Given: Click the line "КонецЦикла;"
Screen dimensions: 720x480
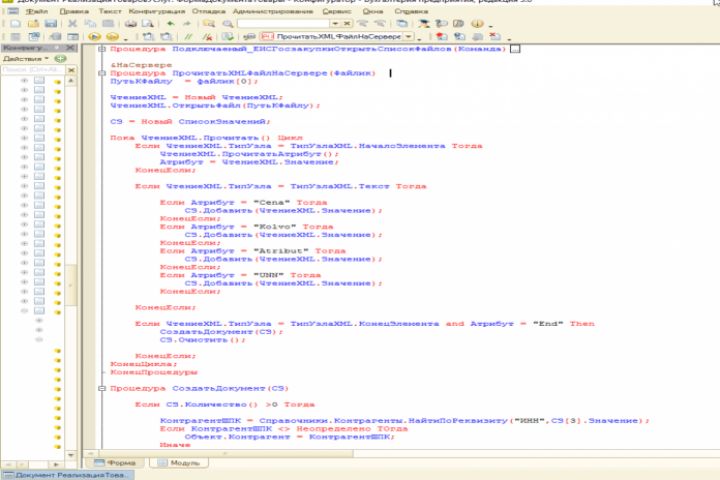Looking at the screenshot, I should (144, 364).
